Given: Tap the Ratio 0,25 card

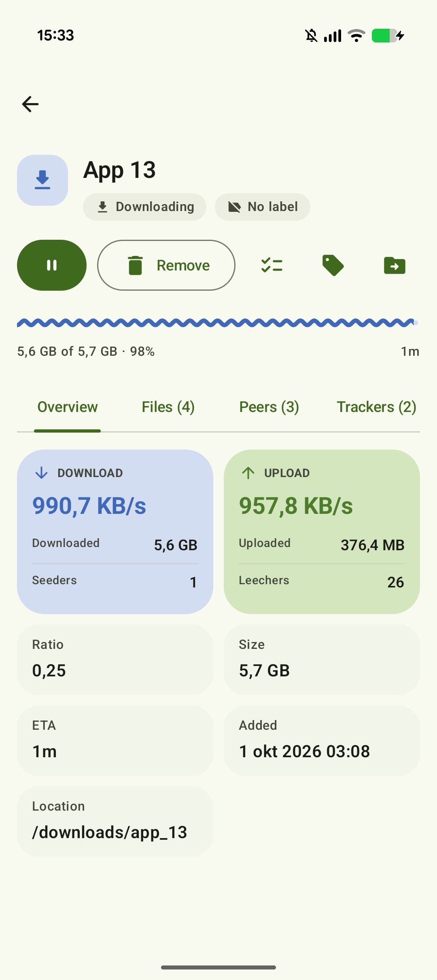Looking at the screenshot, I should (x=115, y=660).
